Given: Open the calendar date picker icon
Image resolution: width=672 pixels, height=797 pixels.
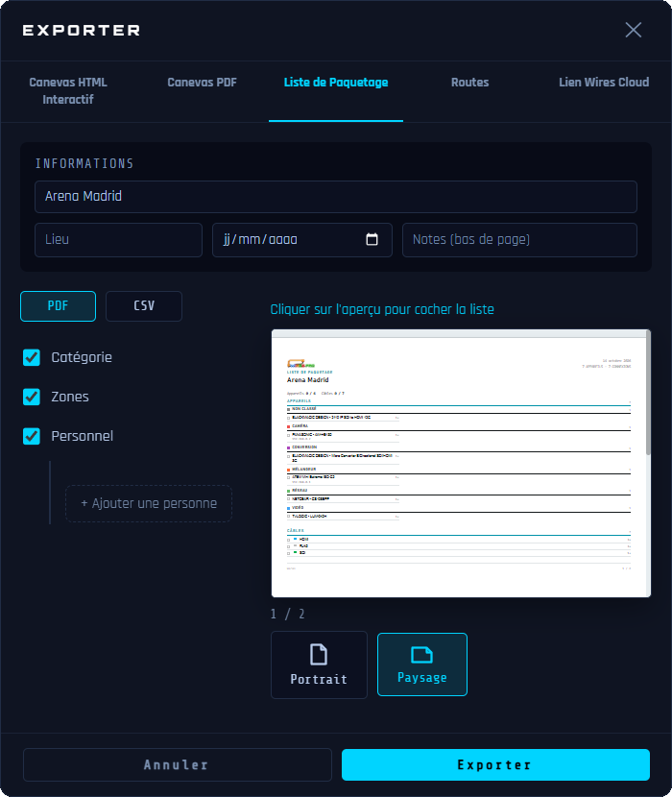Looking at the screenshot, I should pos(372,239).
